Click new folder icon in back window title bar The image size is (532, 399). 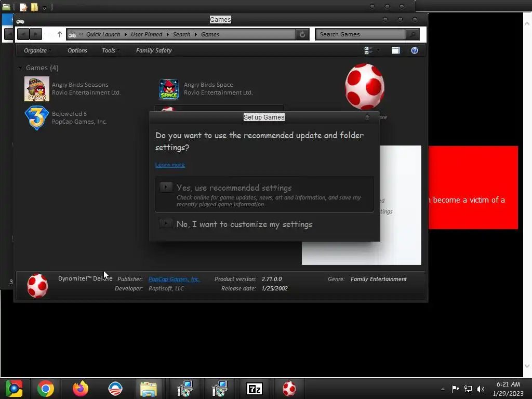[34, 7]
